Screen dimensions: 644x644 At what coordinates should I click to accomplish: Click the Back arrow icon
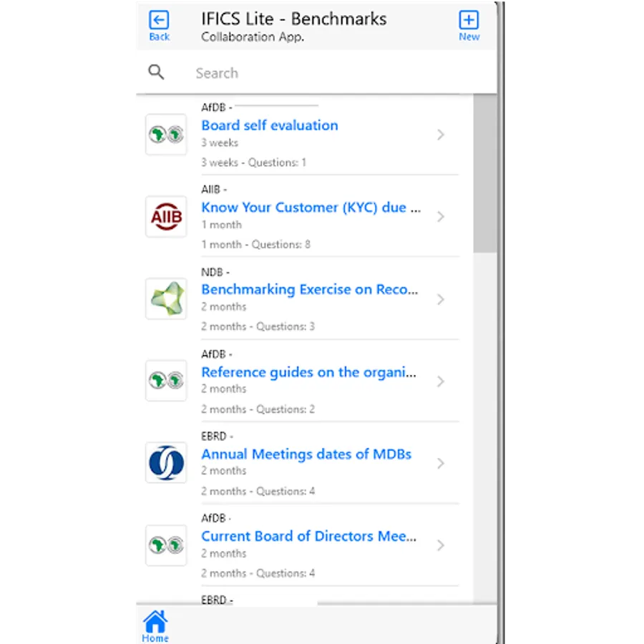159,20
